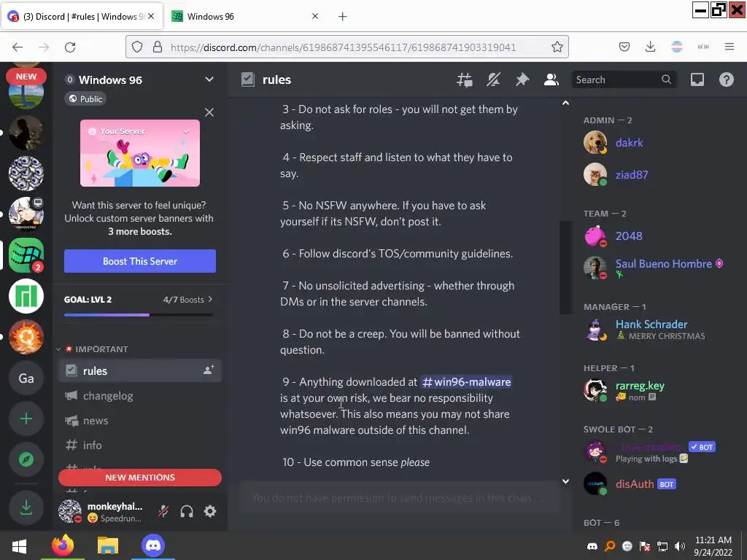The image size is (747, 560).
Task: Open the Help question mark icon
Action: (726, 79)
